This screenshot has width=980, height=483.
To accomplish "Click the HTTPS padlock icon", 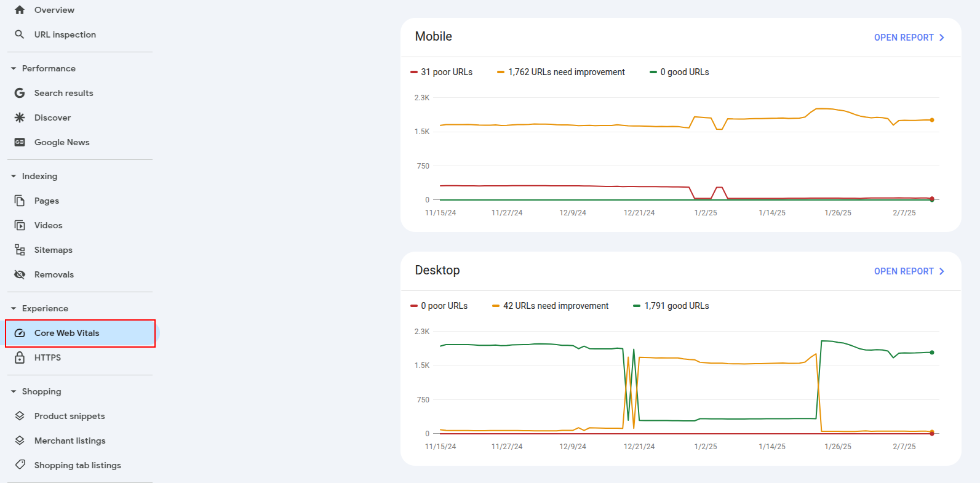I will (x=20, y=357).
